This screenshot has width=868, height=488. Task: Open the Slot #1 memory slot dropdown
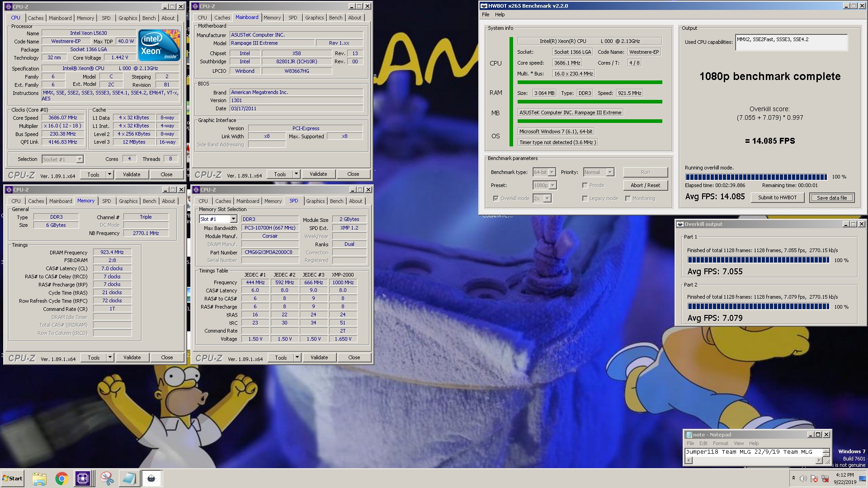[218, 219]
